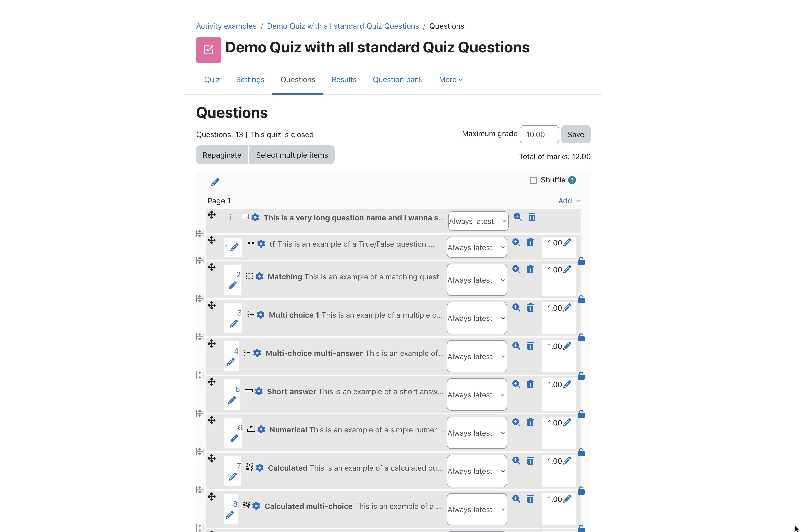Open the Shuffle help question mark icon
This screenshot has width=801, height=532.
pos(572,180)
